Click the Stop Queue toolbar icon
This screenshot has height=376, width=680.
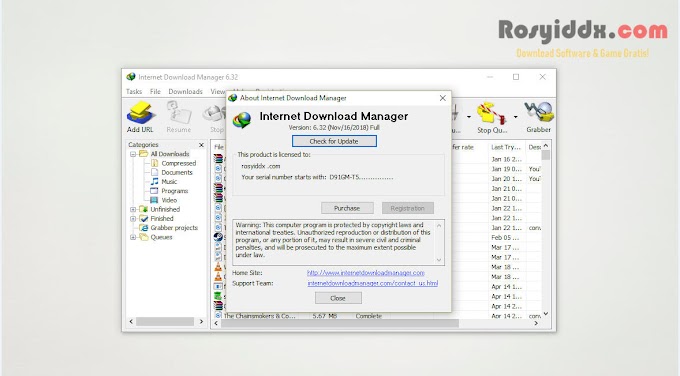491,118
